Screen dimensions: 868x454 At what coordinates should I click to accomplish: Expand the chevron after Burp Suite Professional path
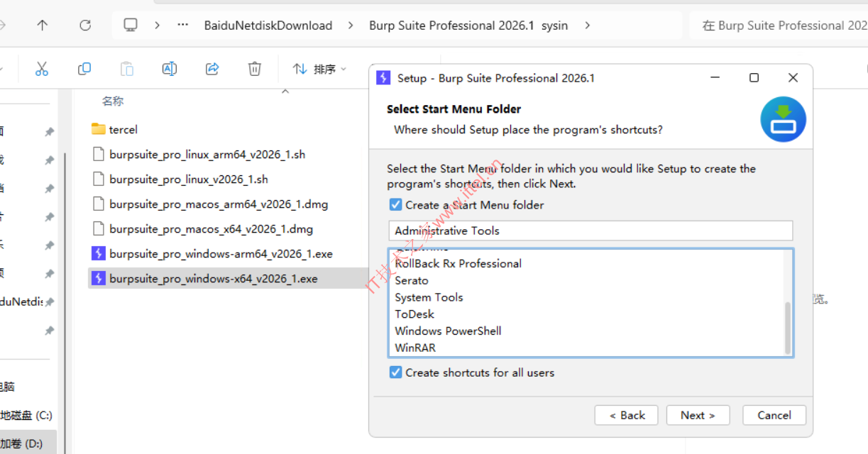(587, 26)
